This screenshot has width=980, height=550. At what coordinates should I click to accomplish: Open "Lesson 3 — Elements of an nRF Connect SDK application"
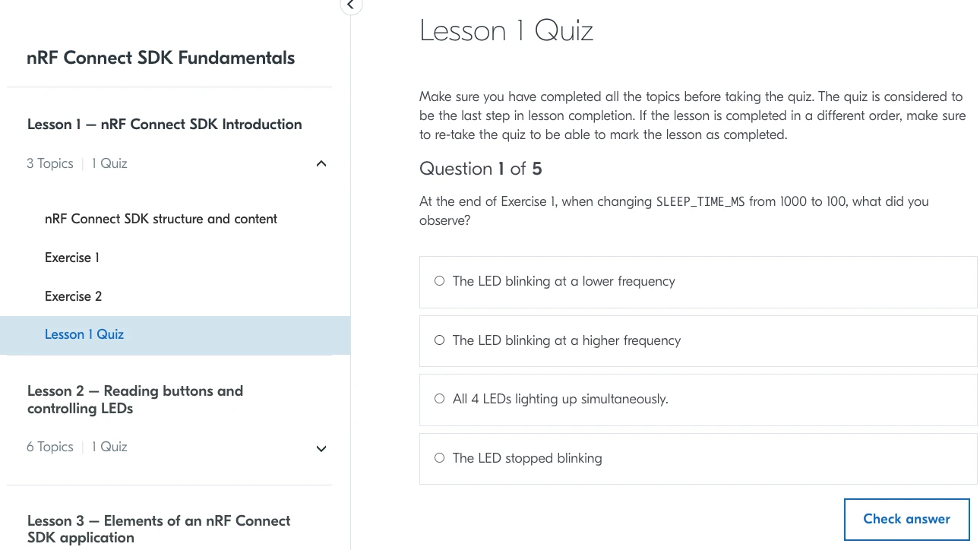coord(159,529)
